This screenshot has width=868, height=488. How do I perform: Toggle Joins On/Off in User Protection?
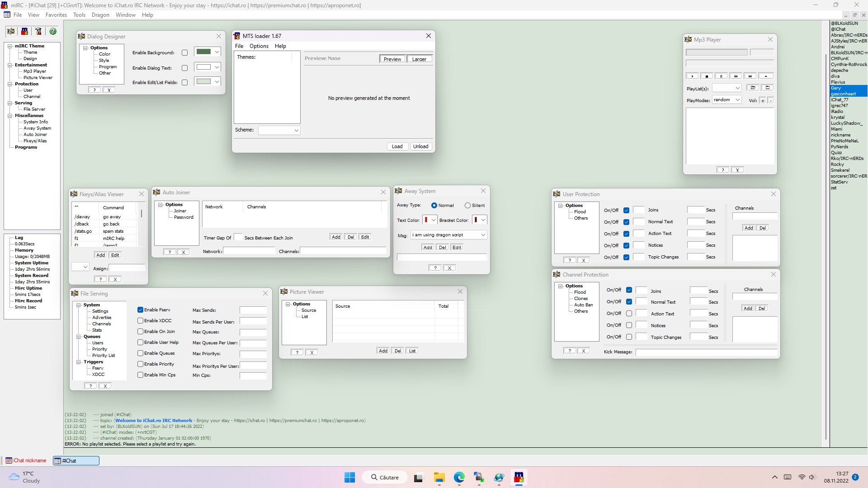point(626,210)
